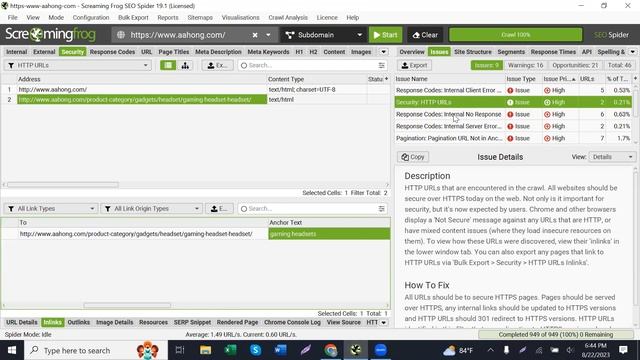Switch to the SERP Snippet tab
The image size is (640, 360).
click(192, 322)
